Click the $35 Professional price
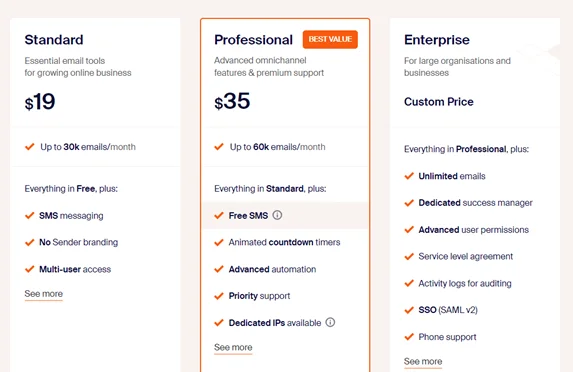573x372 pixels. (232, 101)
